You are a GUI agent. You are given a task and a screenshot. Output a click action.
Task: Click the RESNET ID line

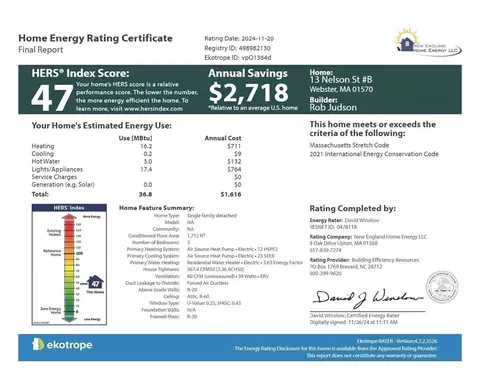[x=333, y=227]
